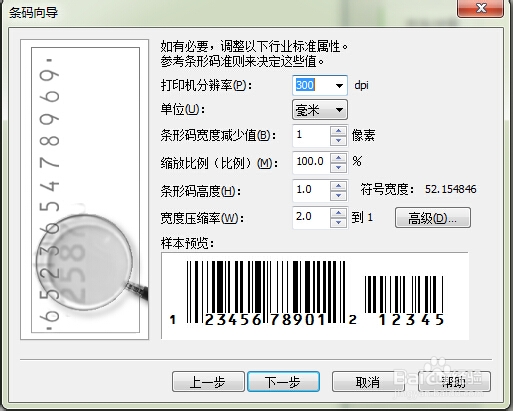Click the 缩放比例（比例）(M) label
Screen dimensions: 513x411
coord(219,163)
